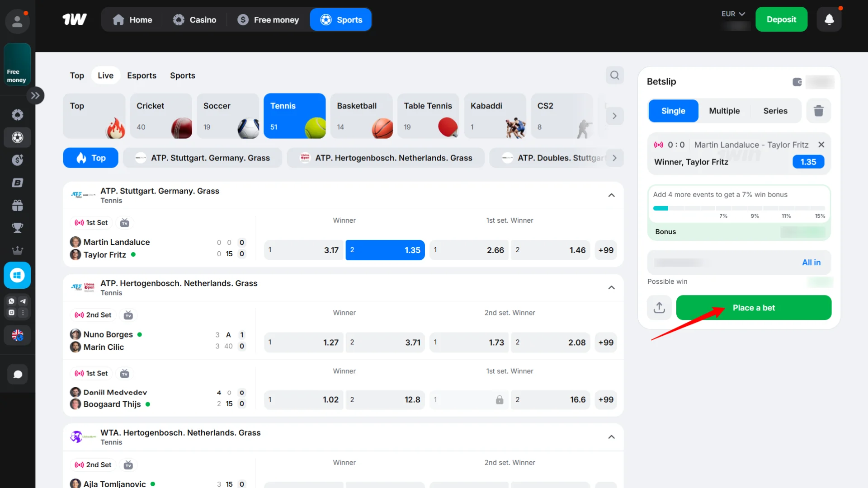Click the share betslip upload icon
The image size is (868, 488).
point(659,308)
